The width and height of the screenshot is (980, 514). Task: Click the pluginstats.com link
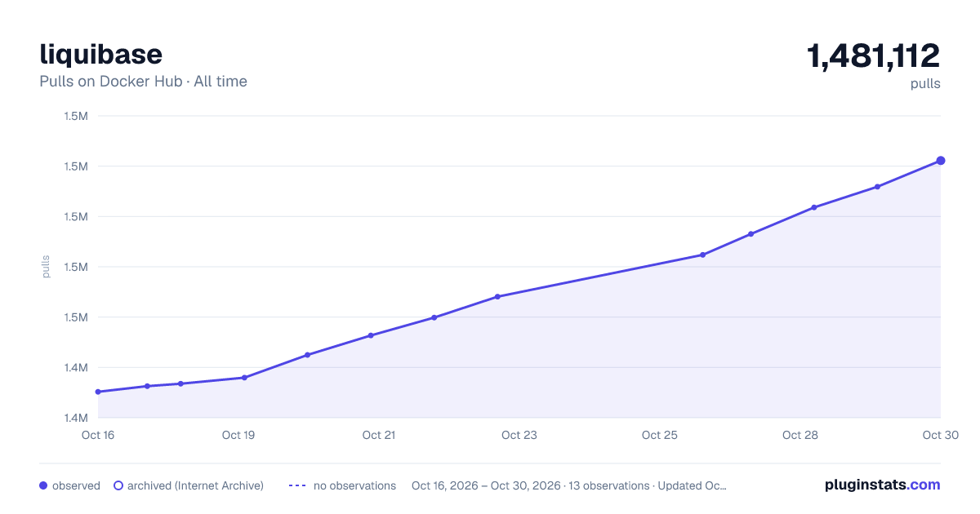pyautogui.click(x=882, y=485)
